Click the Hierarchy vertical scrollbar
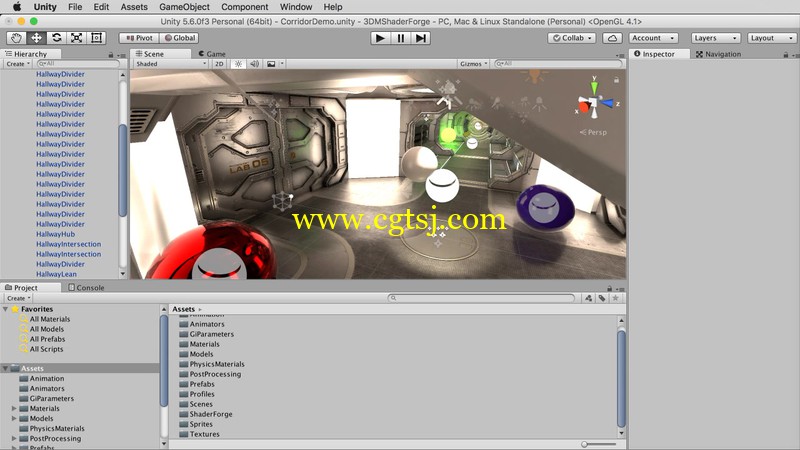This screenshot has width=800, height=450. pyautogui.click(x=122, y=171)
